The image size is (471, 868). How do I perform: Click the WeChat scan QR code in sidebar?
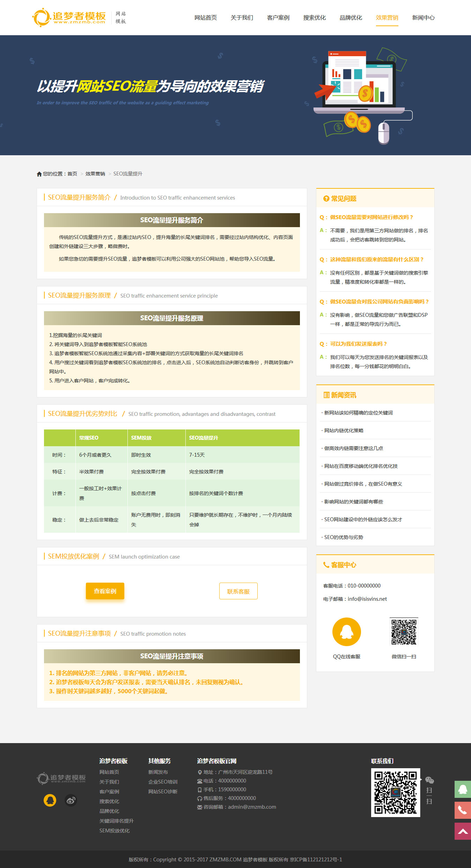point(404,631)
